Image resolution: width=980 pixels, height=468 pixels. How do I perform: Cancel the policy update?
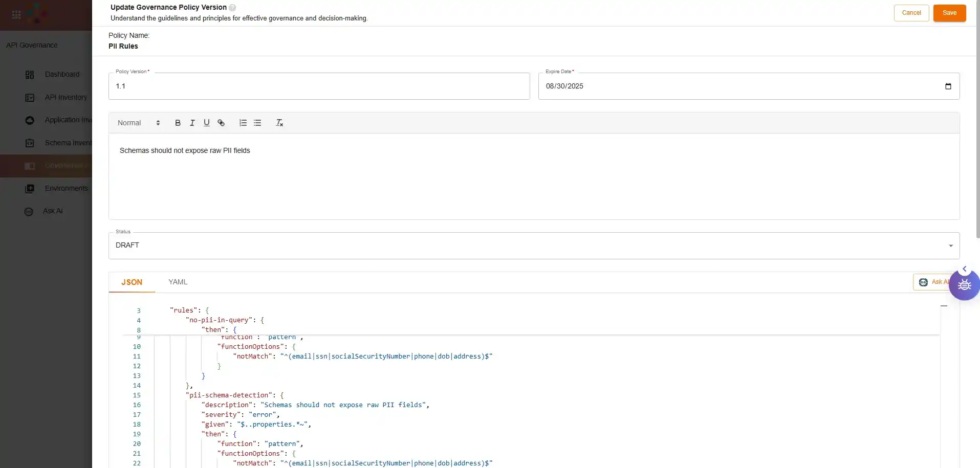pyautogui.click(x=911, y=13)
